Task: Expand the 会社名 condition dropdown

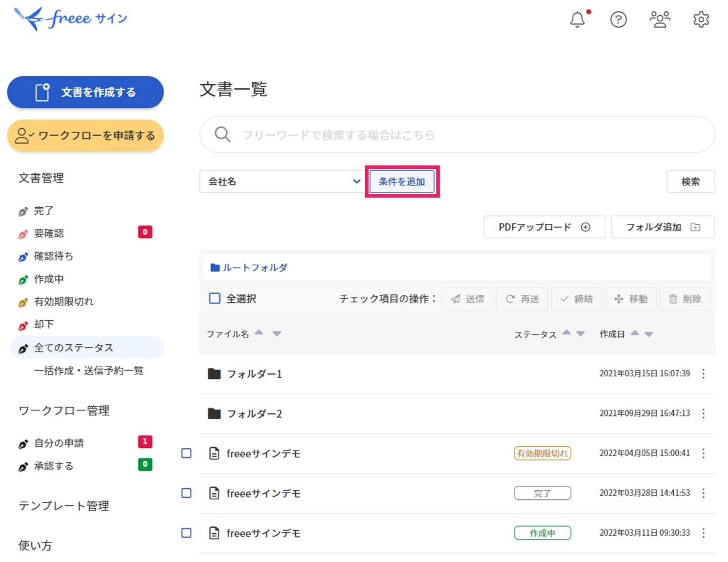Action: (281, 181)
